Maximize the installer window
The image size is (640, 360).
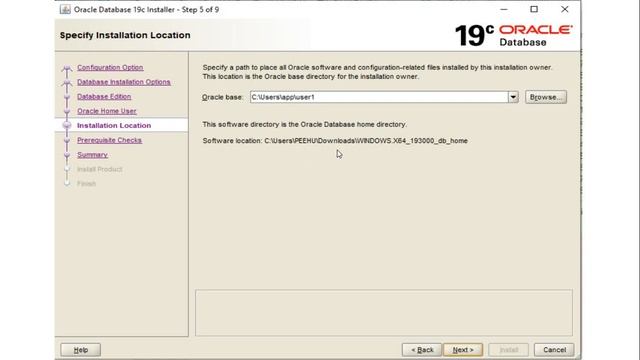pyautogui.click(x=534, y=9)
